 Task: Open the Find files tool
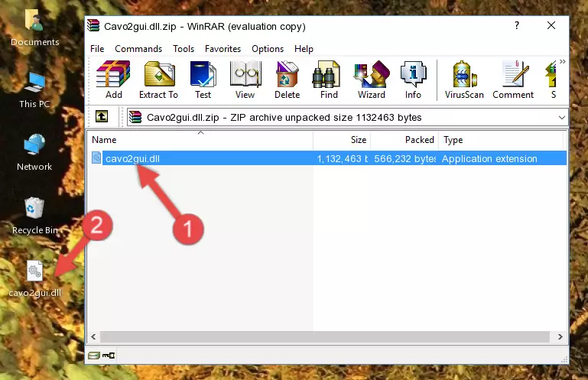pos(329,80)
